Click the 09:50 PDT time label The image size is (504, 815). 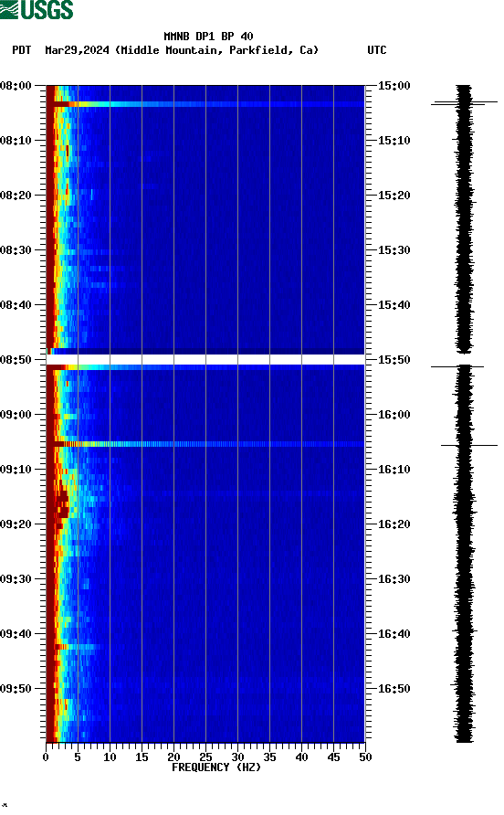point(16,689)
